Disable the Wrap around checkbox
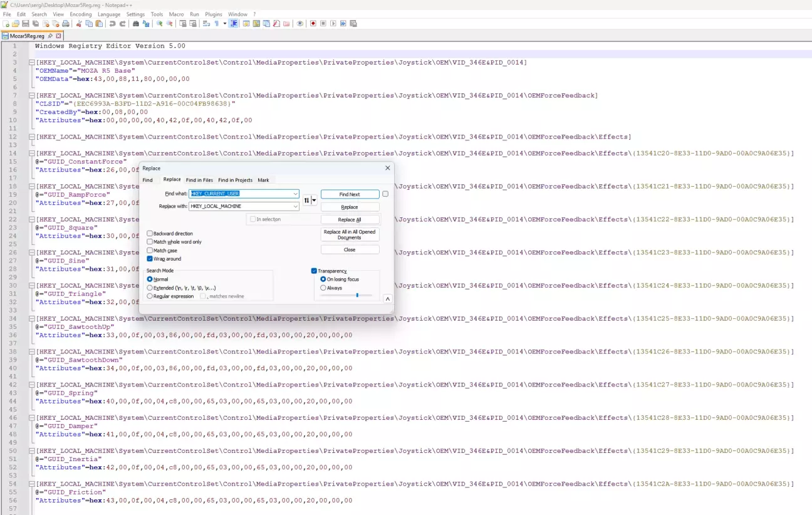This screenshot has height=515, width=812. [150, 259]
